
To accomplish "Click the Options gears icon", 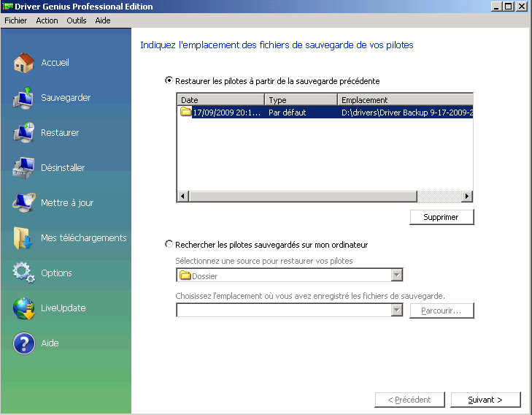I will tap(23, 273).
